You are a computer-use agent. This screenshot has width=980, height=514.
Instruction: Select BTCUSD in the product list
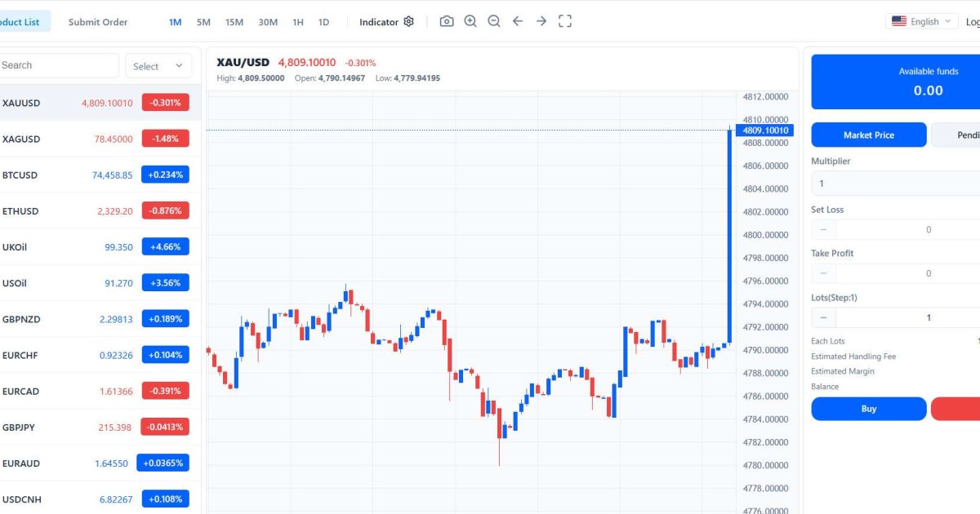(x=100, y=175)
